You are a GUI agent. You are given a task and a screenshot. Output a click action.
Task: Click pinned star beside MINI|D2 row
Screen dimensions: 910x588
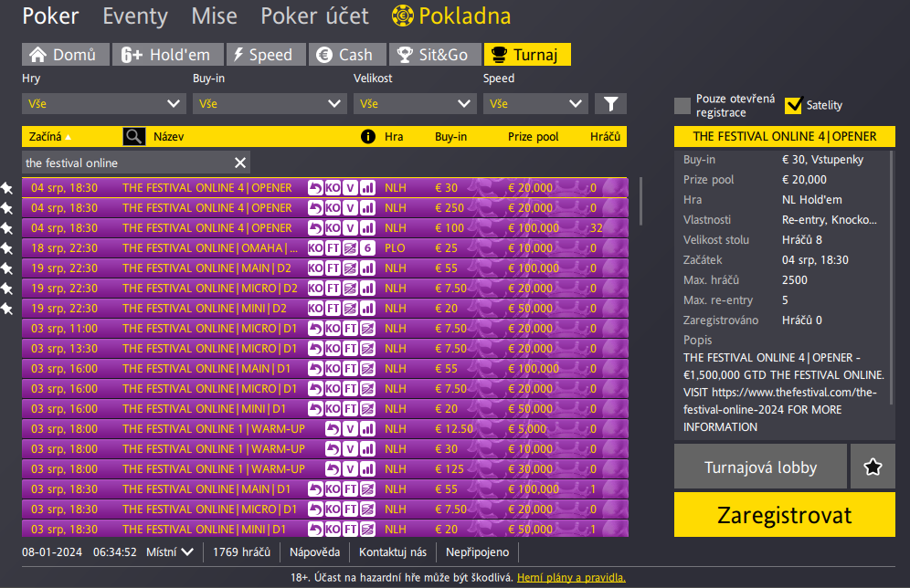click(6, 309)
